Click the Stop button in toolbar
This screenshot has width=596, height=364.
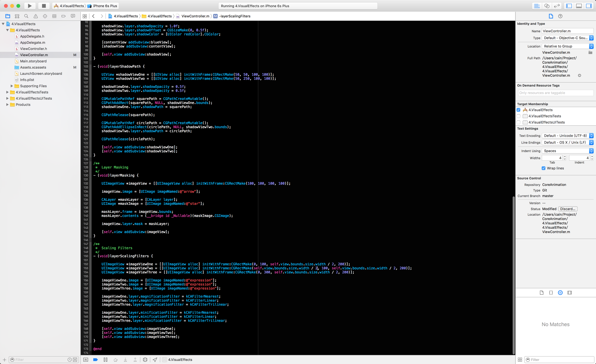coord(44,6)
